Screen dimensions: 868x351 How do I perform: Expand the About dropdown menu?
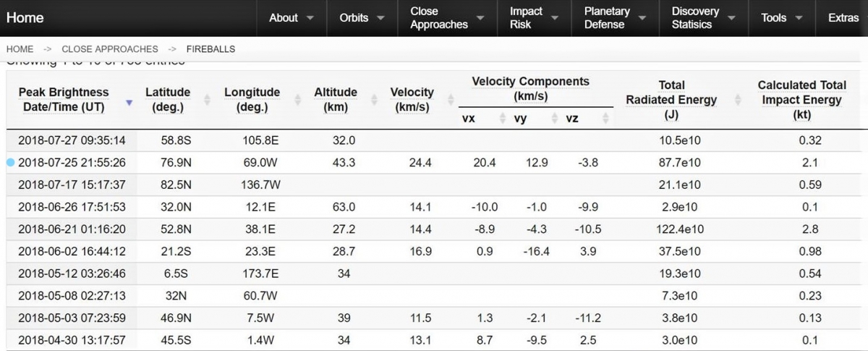click(292, 18)
